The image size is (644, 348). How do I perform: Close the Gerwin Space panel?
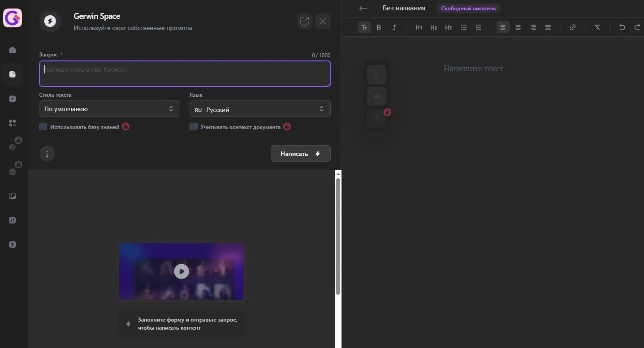pos(323,21)
